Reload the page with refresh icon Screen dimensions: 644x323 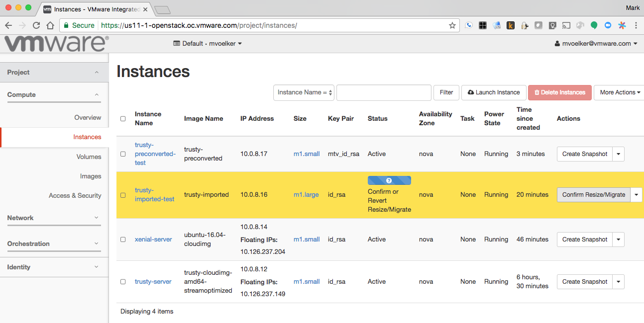(36, 25)
